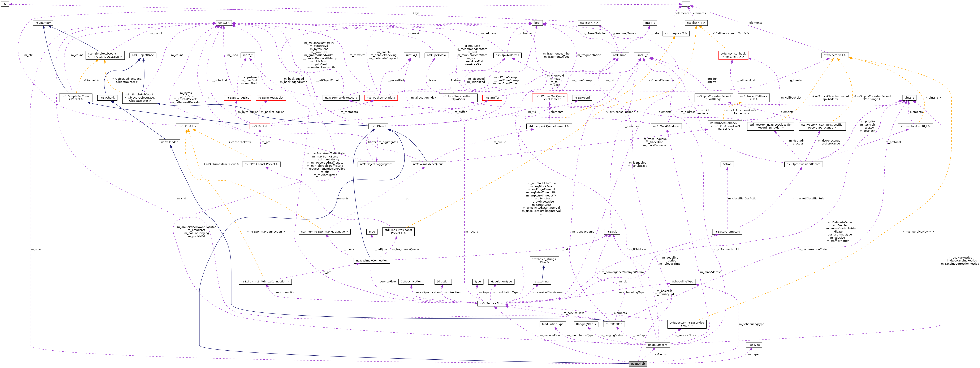
Task: Open the std::vector< uint8_t > node
Action: tap(915, 126)
